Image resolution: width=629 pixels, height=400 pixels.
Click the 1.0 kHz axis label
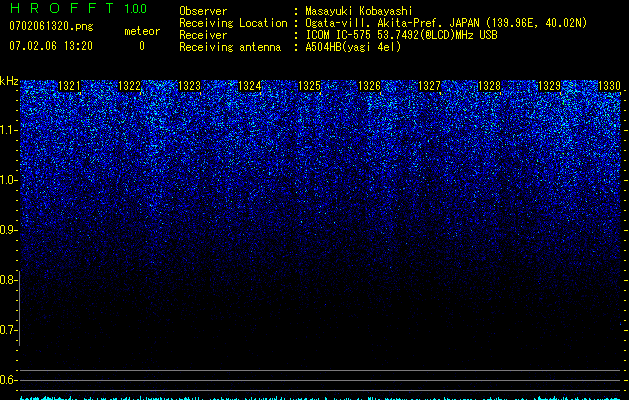click(8, 180)
